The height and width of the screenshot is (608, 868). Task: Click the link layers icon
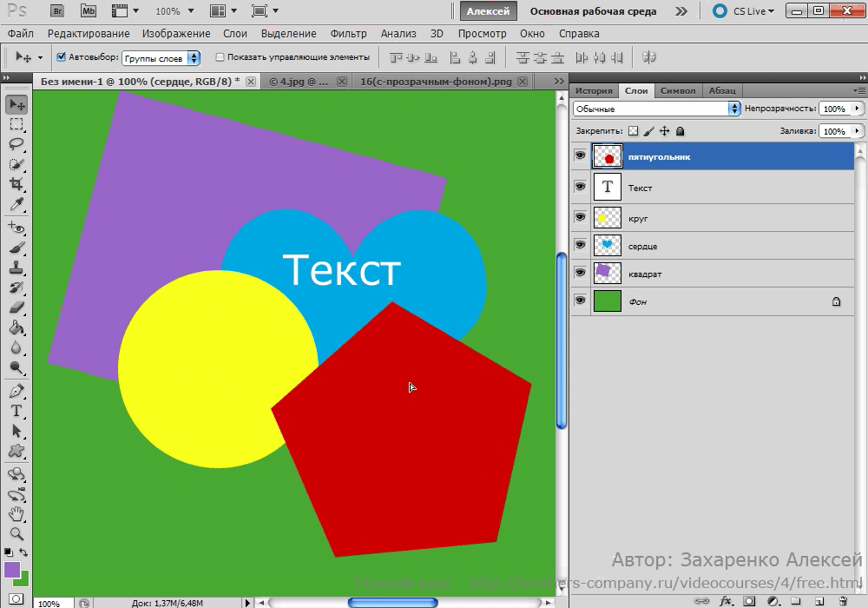point(701,601)
